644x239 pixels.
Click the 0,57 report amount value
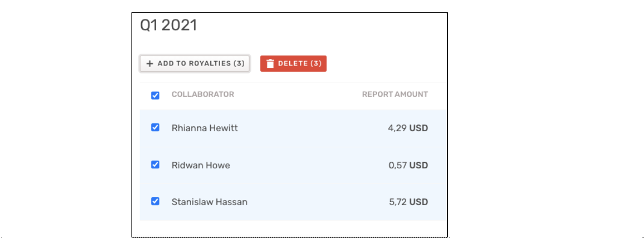click(397, 165)
